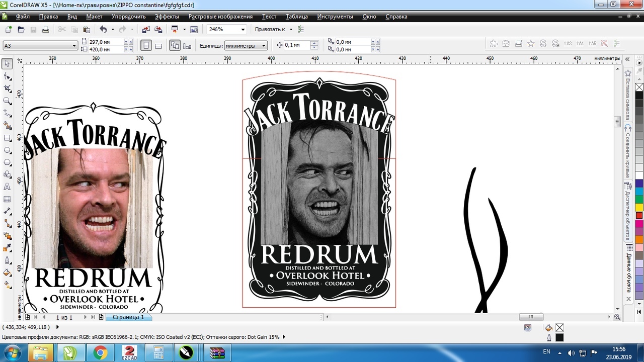Open the Вставка символа docker tab
This screenshot has height=362, width=644.
pos(627,96)
